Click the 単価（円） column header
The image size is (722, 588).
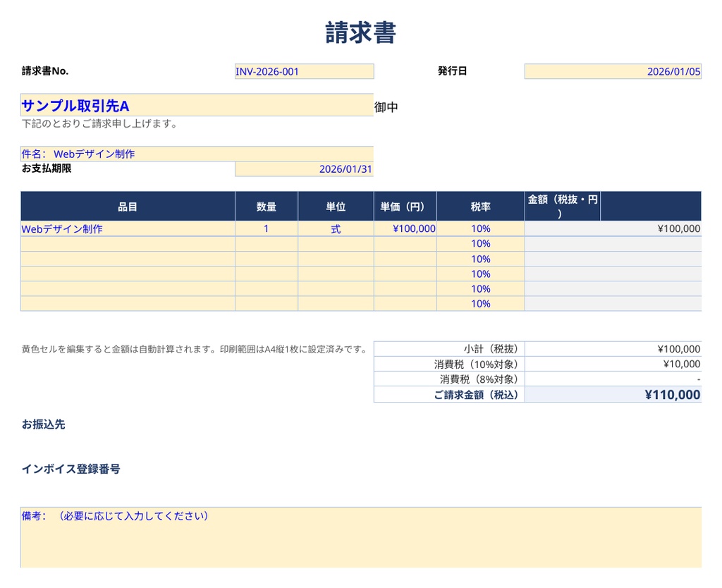[405, 207]
